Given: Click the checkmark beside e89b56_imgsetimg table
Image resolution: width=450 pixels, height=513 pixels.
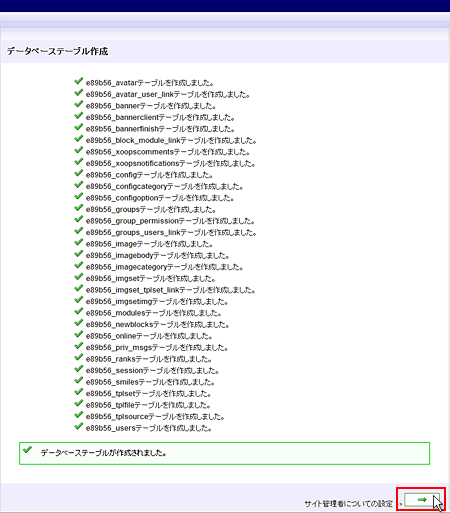Looking at the screenshot, I should [x=79, y=300].
